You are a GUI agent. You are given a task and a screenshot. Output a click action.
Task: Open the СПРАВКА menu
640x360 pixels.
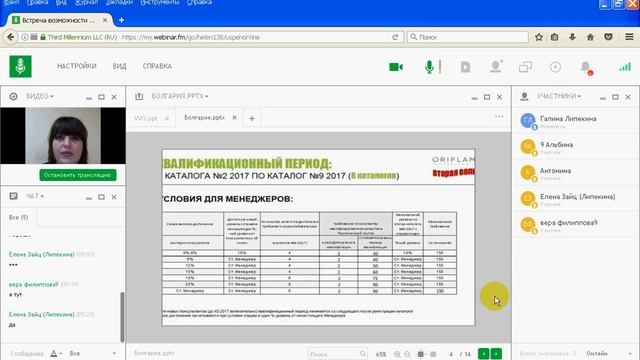(x=157, y=66)
